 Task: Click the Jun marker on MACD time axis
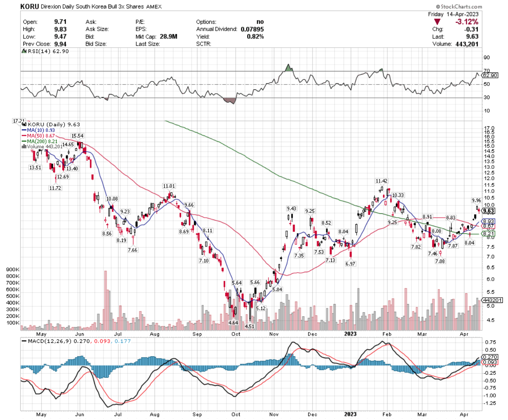coord(80,415)
